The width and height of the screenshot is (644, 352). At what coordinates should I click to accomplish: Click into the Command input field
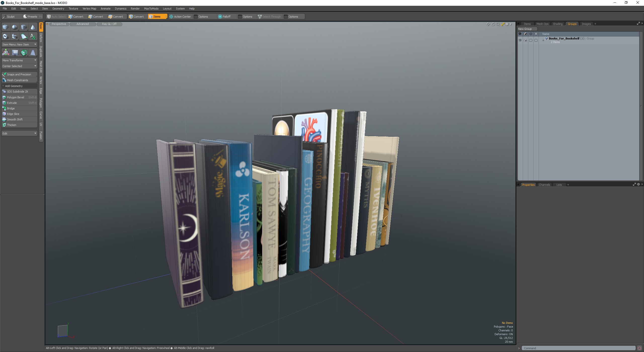click(578, 348)
